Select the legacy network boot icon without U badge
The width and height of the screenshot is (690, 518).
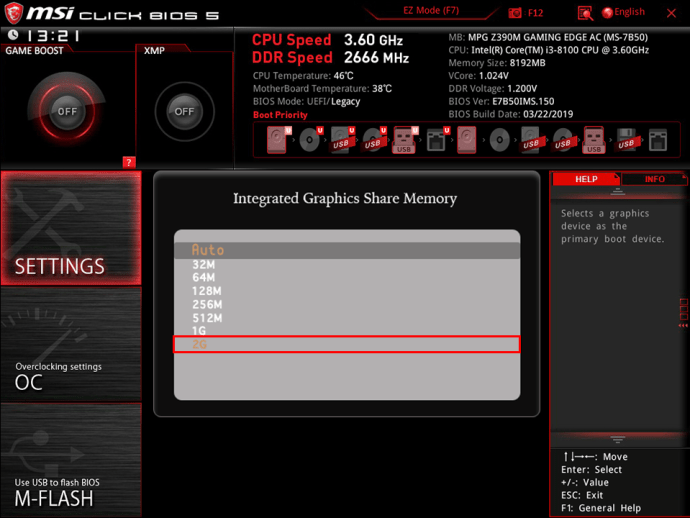(x=658, y=140)
